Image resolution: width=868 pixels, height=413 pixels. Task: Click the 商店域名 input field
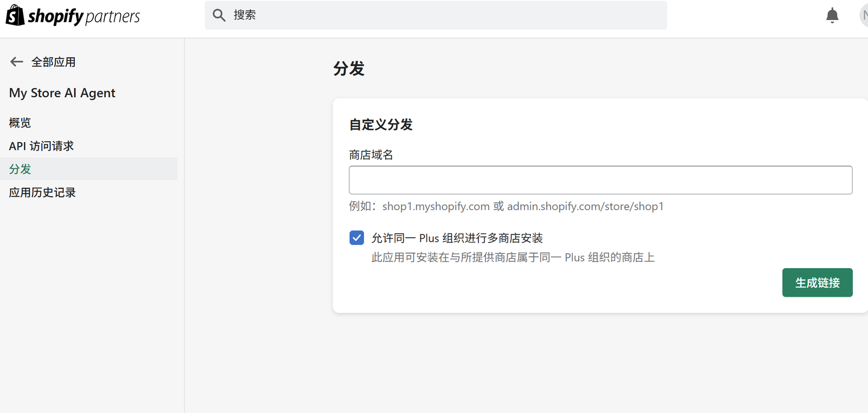pos(601,180)
